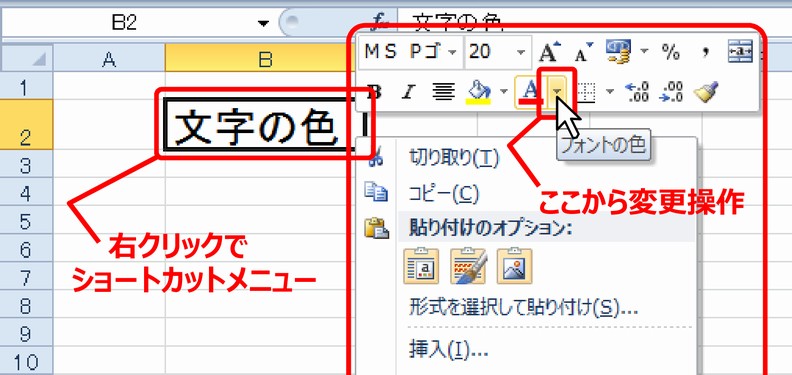Screen dimensions: 792x375
Task: Open the borders dropdown arrow
Action: (x=610, y=92)
